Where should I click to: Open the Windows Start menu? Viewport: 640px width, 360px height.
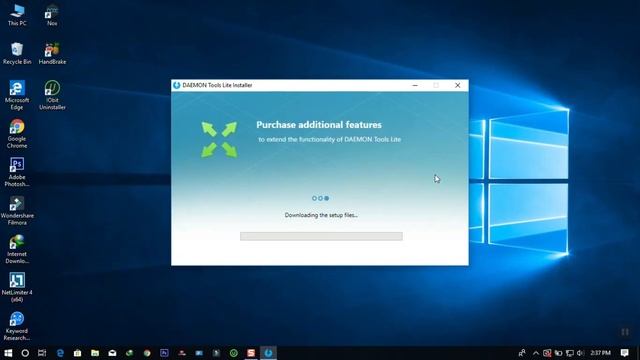click(8, 353)
